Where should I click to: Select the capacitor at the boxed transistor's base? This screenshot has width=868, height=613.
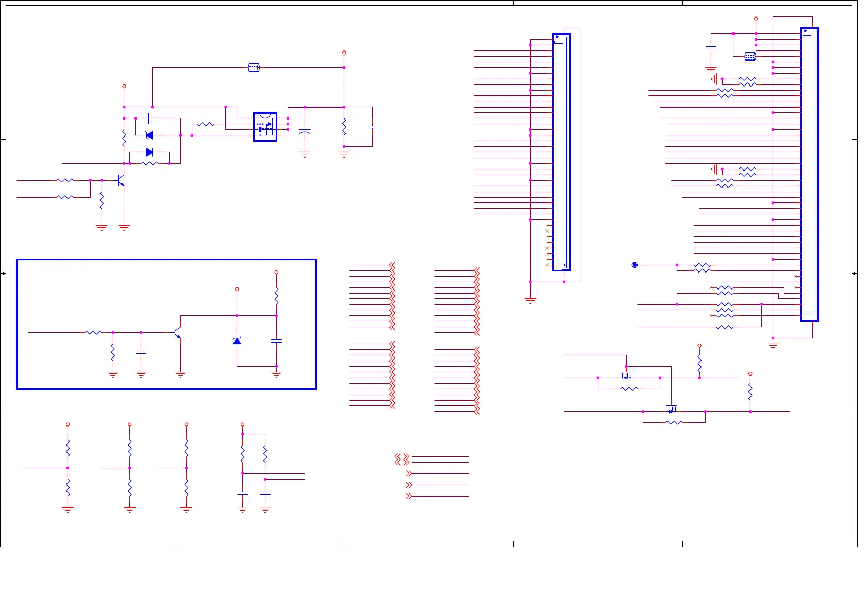[141, 352]
